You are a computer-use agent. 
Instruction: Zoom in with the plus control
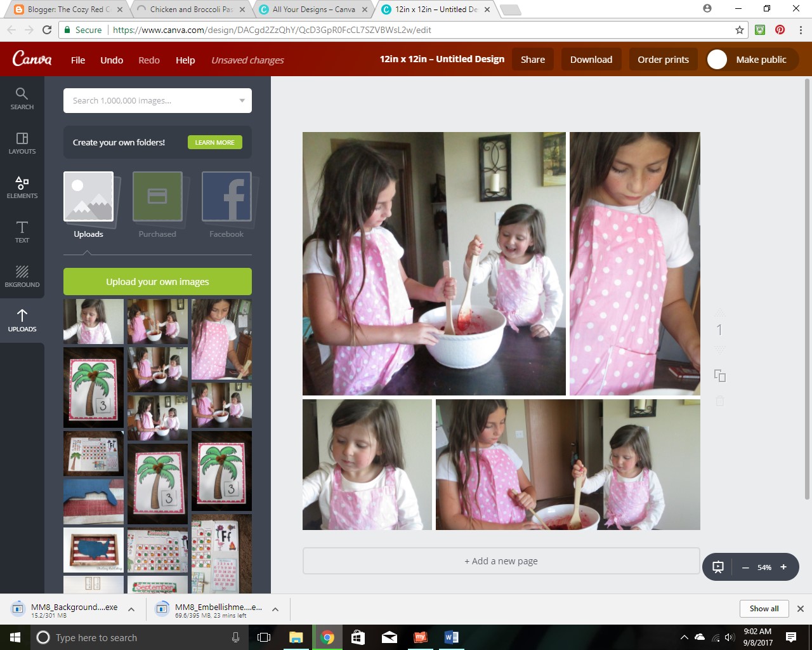783,567
